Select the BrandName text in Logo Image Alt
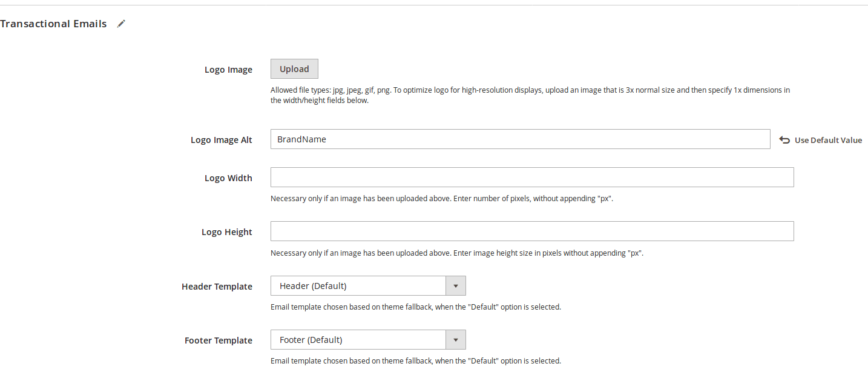 point(301,139)
